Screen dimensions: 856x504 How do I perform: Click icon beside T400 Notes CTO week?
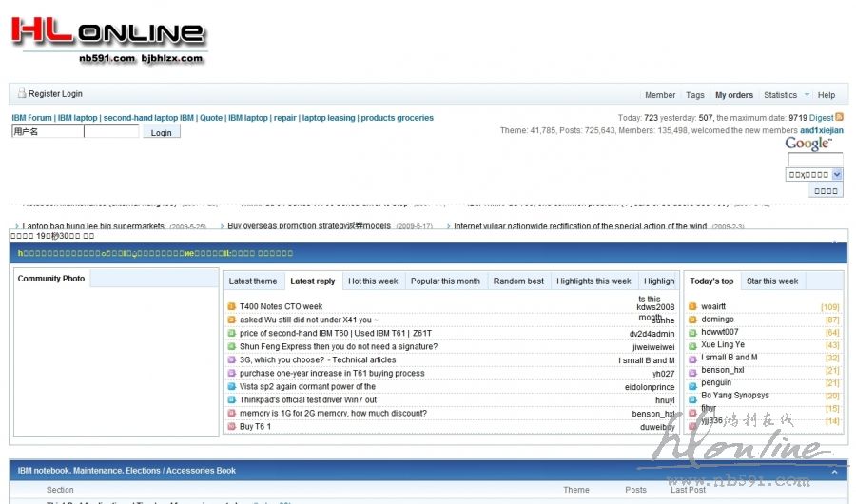[231, 307]
